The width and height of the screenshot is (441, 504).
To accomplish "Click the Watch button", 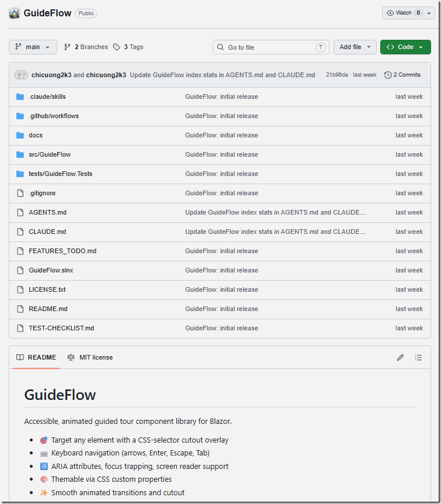I will [x=404, y=13].
